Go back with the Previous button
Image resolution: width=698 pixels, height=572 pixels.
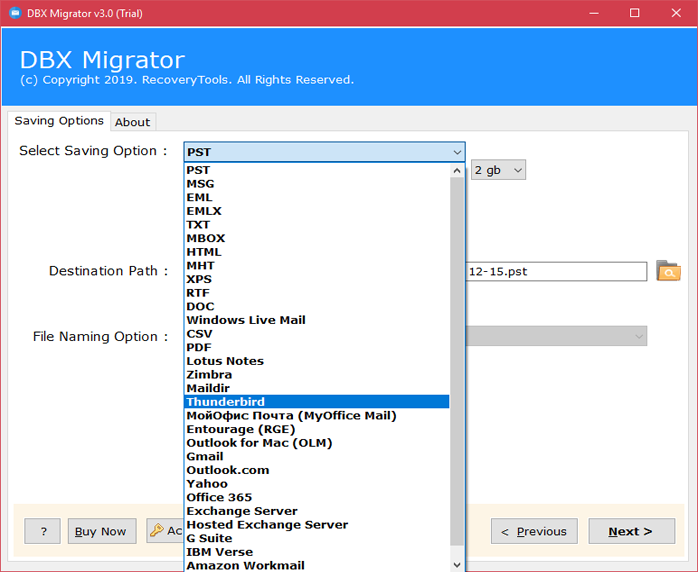534,531
